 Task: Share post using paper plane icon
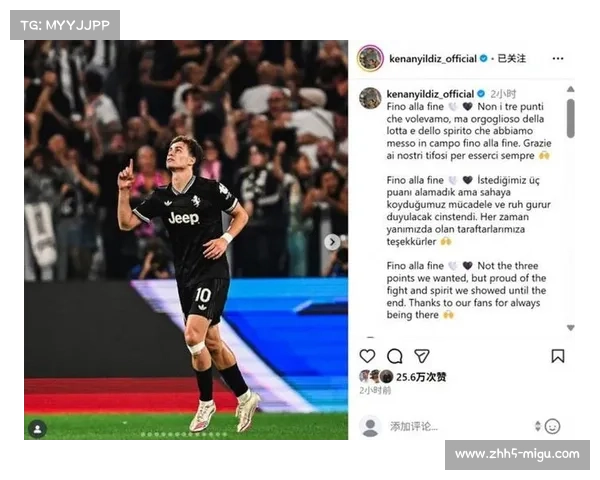(x=422, y=356)
